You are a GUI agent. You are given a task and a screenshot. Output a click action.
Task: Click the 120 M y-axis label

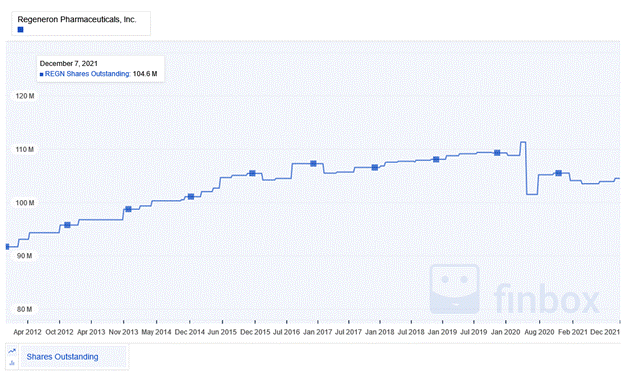[x=25, y=96]
